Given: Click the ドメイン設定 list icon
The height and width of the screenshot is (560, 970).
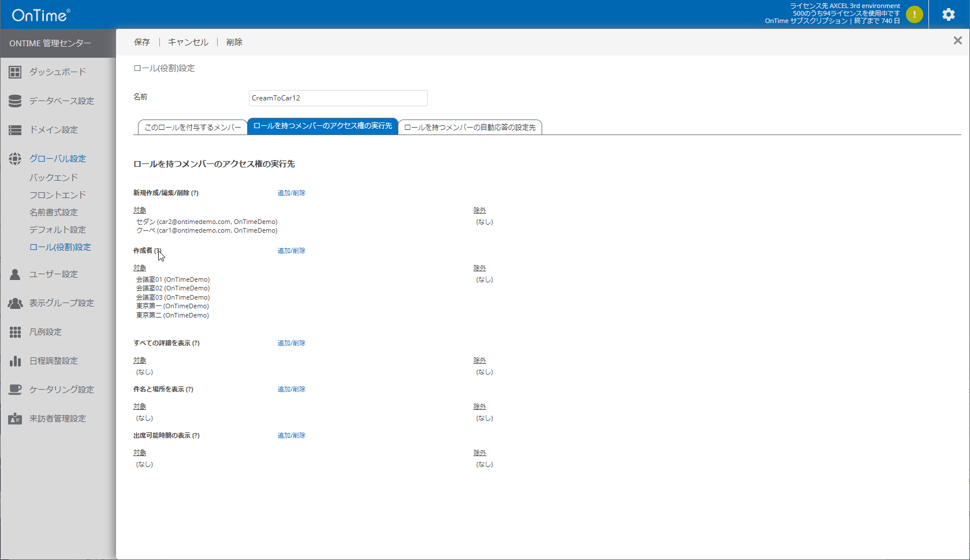Looking at the screenshot, I should 15,129.
